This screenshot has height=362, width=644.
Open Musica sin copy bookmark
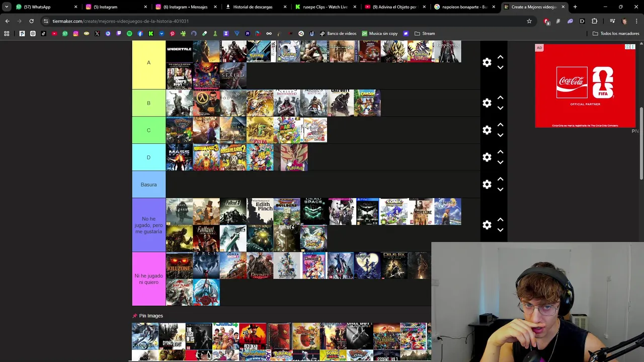379,34
